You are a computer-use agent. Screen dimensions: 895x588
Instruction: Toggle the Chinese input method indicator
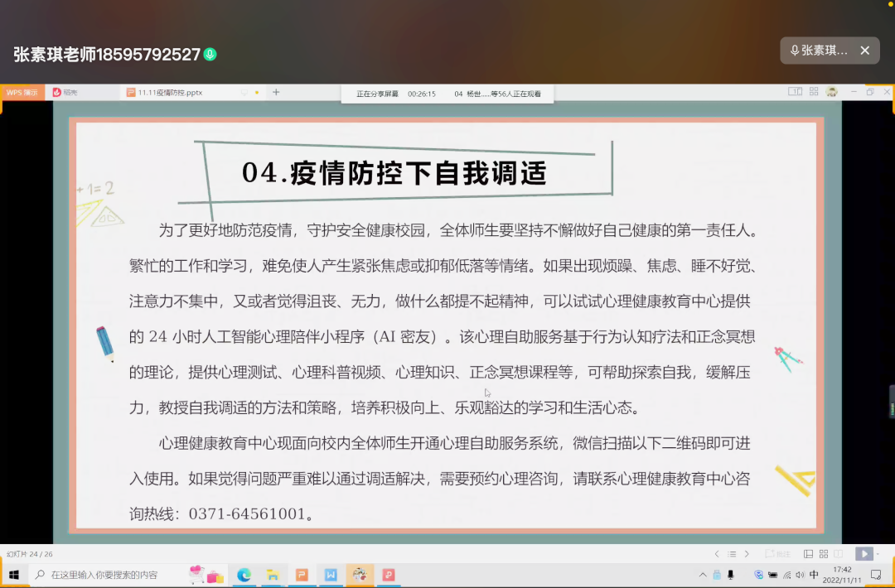point(814,575)
